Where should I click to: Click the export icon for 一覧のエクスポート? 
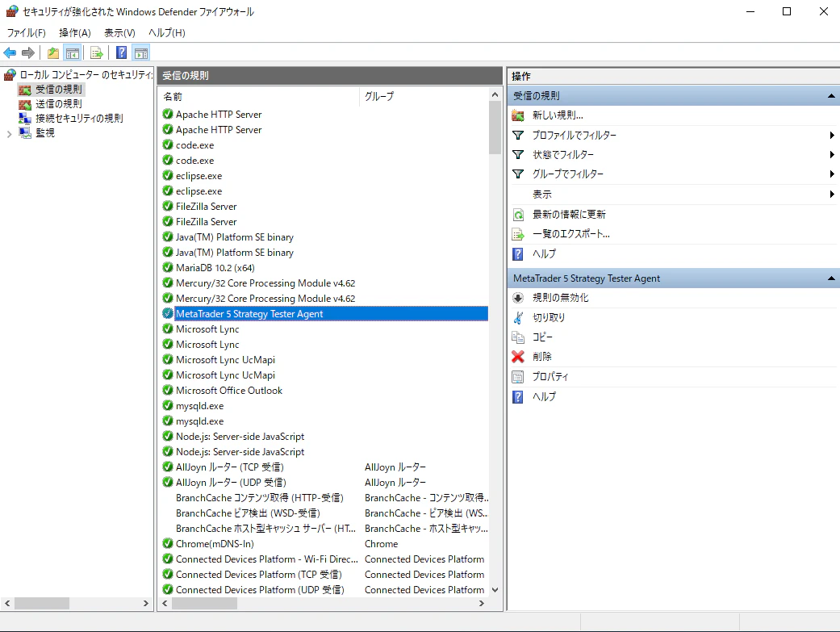(518, 234)
